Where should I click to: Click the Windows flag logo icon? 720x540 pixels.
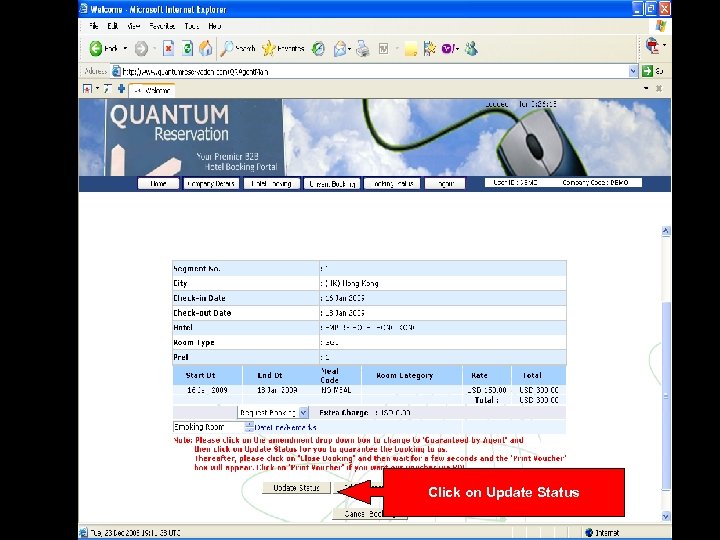tap(660, 26)
